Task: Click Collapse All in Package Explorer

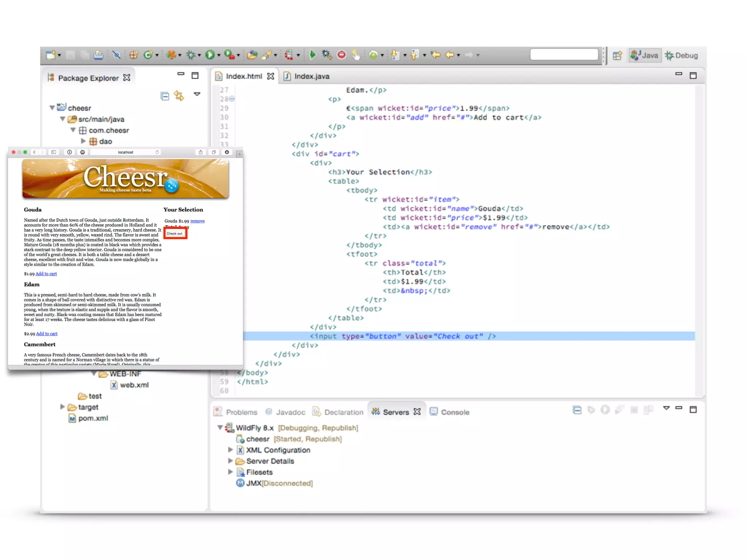Action: (165, 96)
